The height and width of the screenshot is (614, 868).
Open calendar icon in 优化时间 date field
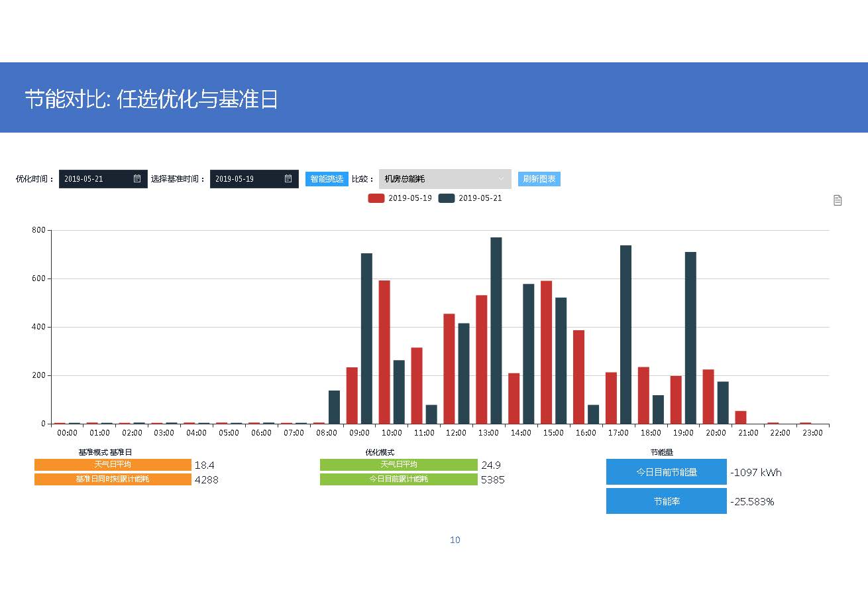(137, 179)
